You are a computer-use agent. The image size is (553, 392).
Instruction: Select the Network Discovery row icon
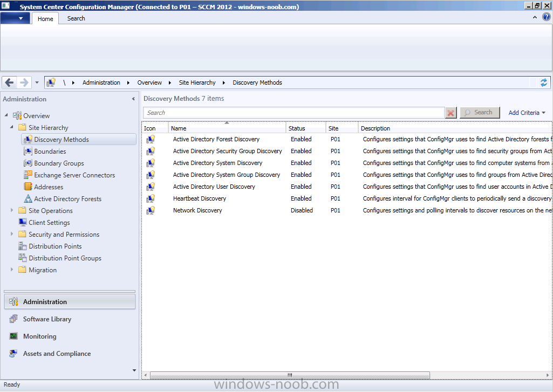(x=151, y=210)
